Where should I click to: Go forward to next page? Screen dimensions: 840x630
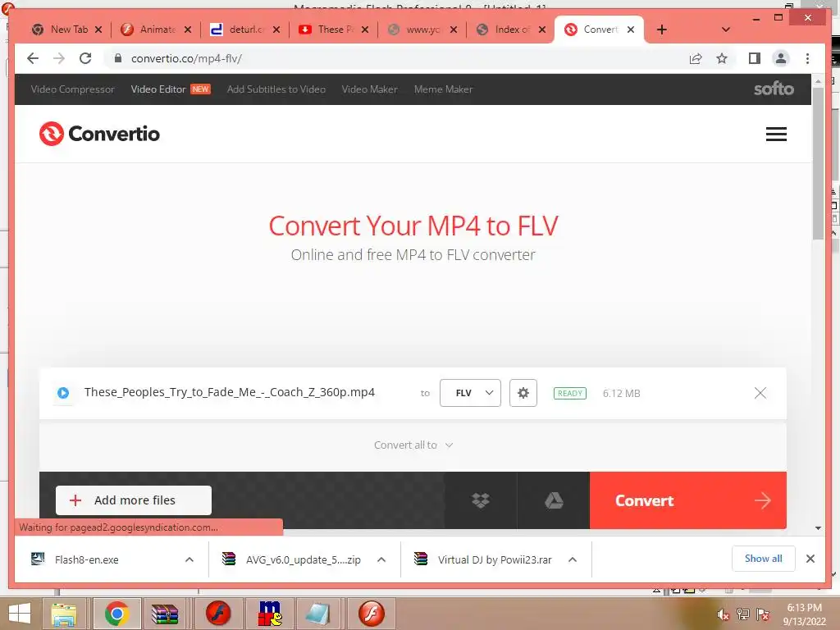[59, 58]
